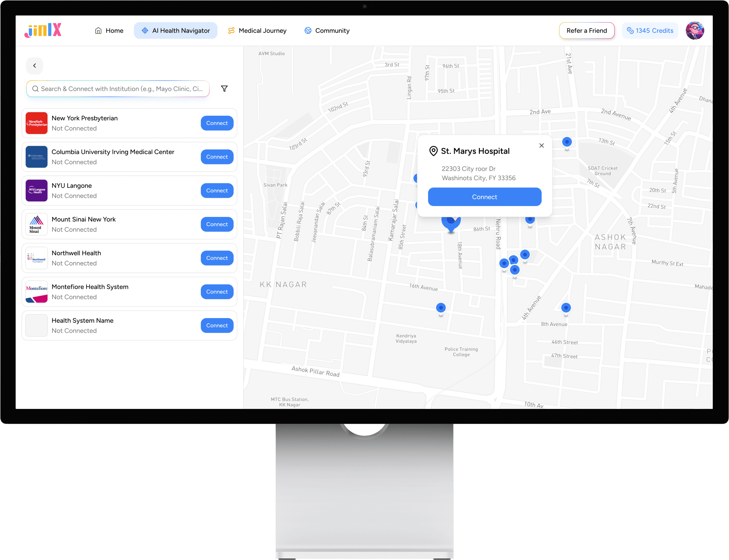Click the Mount Sinai logo thumbnail
The height and width of the screenshot is (560, 729).
click(37, 224)
